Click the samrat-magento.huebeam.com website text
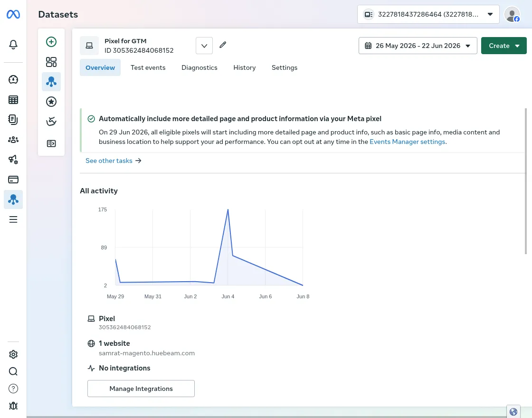This screenshot has height=418, width=532. tap(147, 353)
